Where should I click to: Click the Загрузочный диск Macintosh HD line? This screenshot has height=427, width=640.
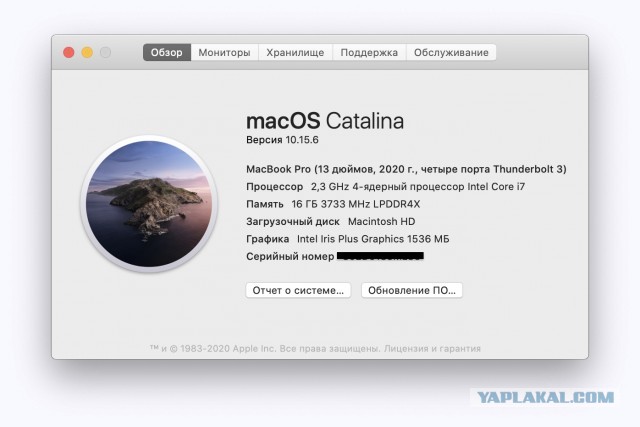[x=331, y=222]
